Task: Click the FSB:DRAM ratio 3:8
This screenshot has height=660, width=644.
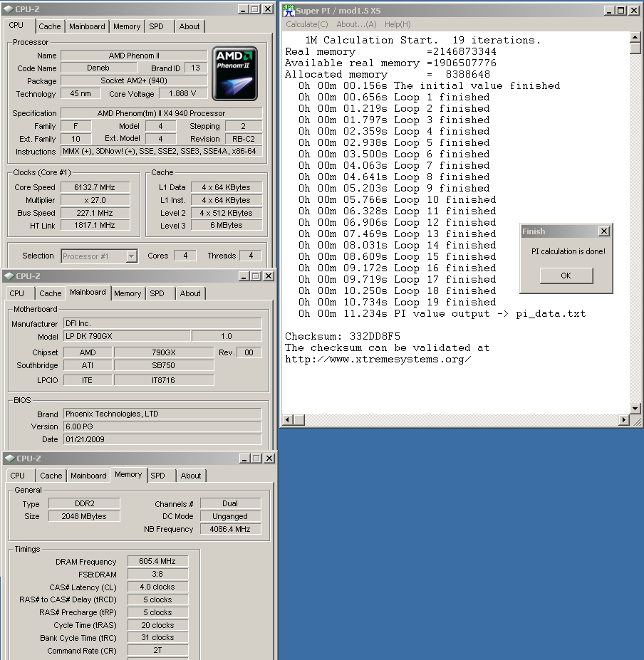Action: (157, 574)
